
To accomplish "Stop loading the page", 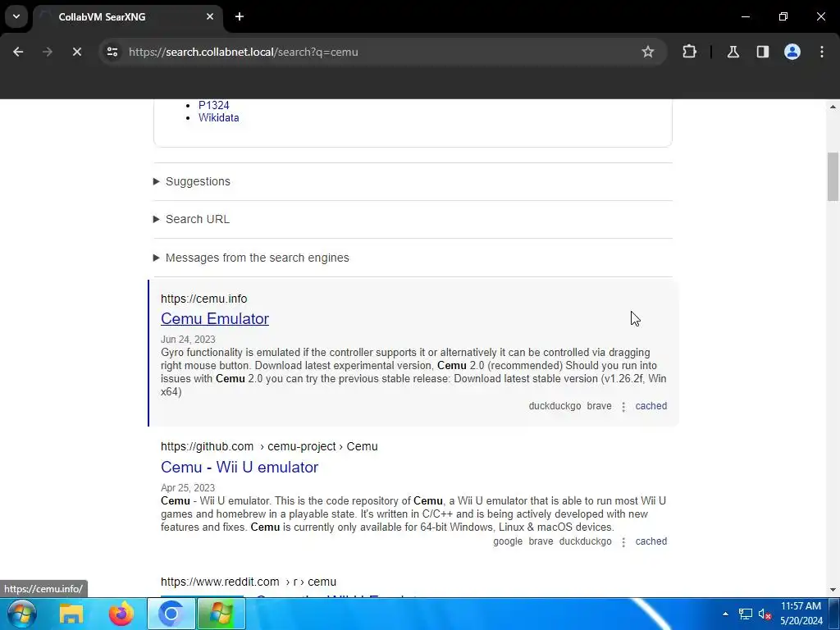I will click(76, 52).
